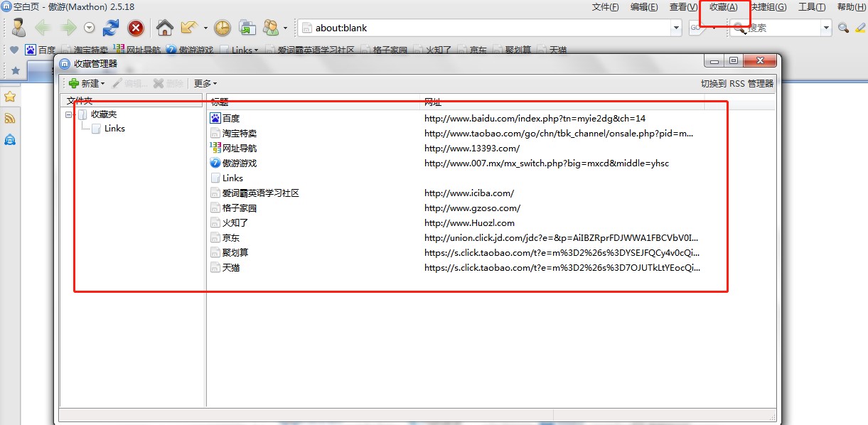868x425 pixels.
Task: Select the 天猫 row in the list
Action: tap(491, 267)
